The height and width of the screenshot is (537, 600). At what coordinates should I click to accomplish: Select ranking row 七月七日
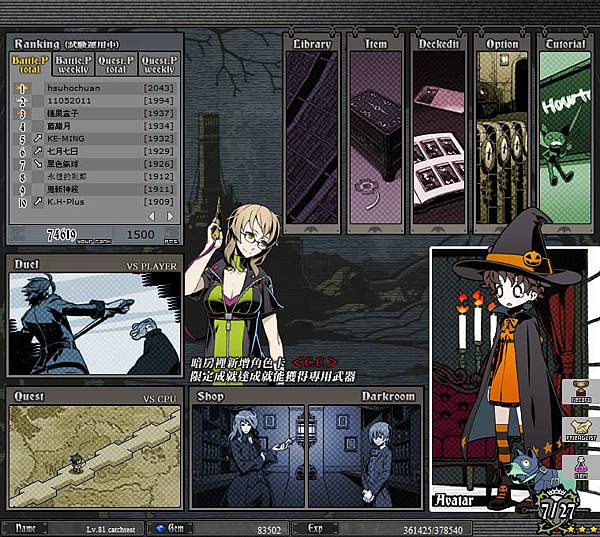(x=95, y=151)
